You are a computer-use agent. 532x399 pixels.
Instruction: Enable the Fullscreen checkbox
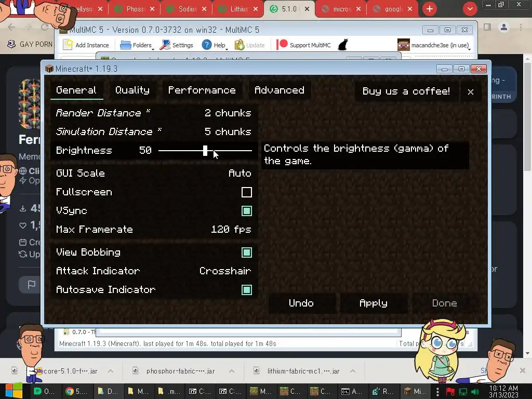point(247,192)
